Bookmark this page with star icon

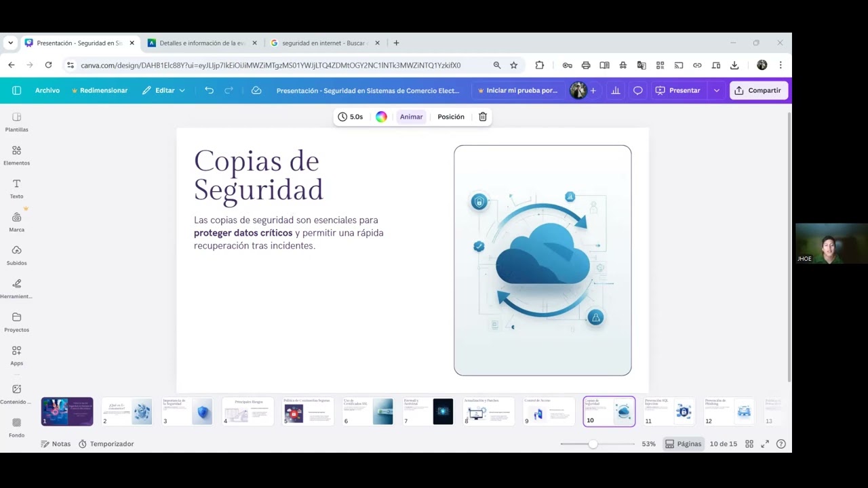tap(514, 65)
